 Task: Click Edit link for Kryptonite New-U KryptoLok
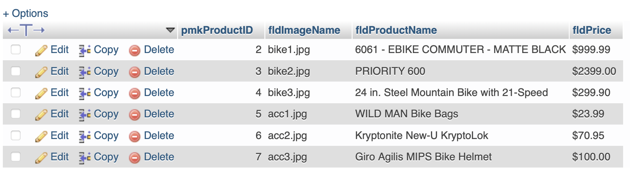(59, 135)
